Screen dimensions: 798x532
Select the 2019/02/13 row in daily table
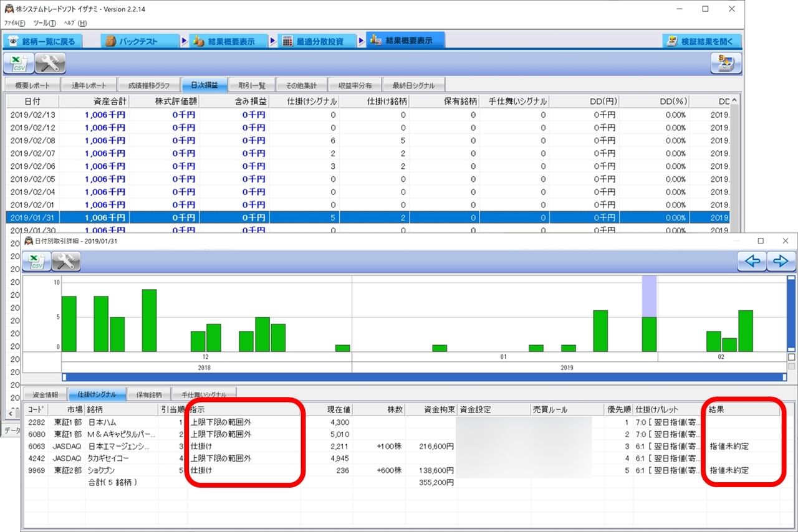point(368,115)
